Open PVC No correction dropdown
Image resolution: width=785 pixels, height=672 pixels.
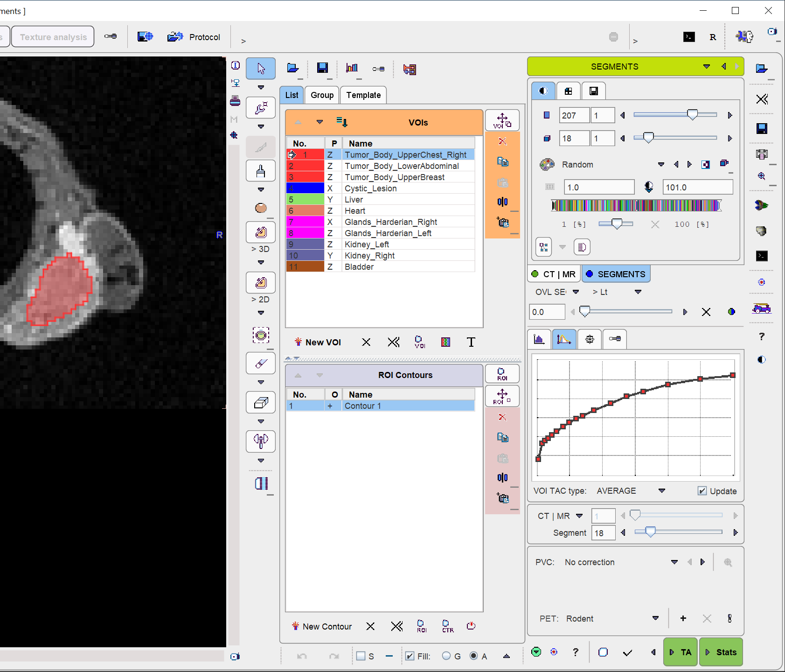pyautogui.click(x=674, y=562)
